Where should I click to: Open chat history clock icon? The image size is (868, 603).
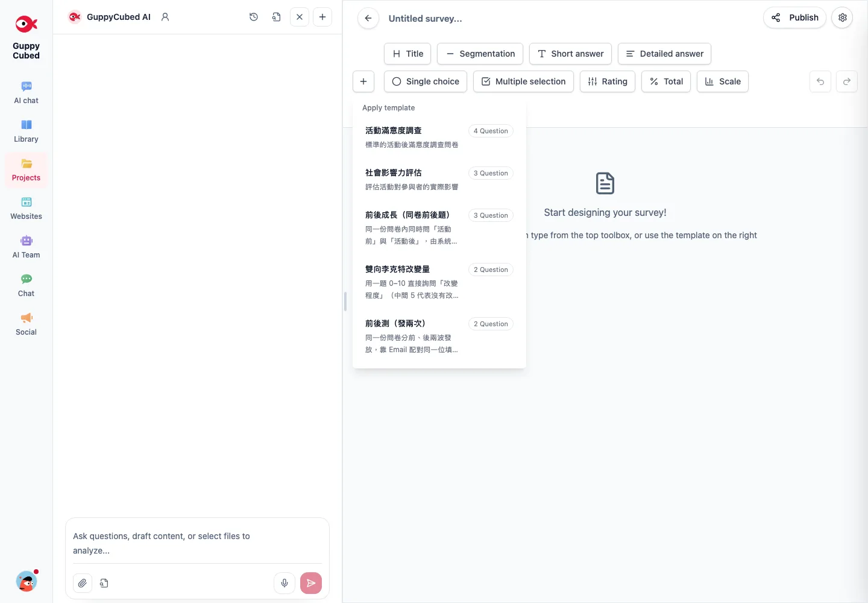pyautogui.click(x=254, y=17)
